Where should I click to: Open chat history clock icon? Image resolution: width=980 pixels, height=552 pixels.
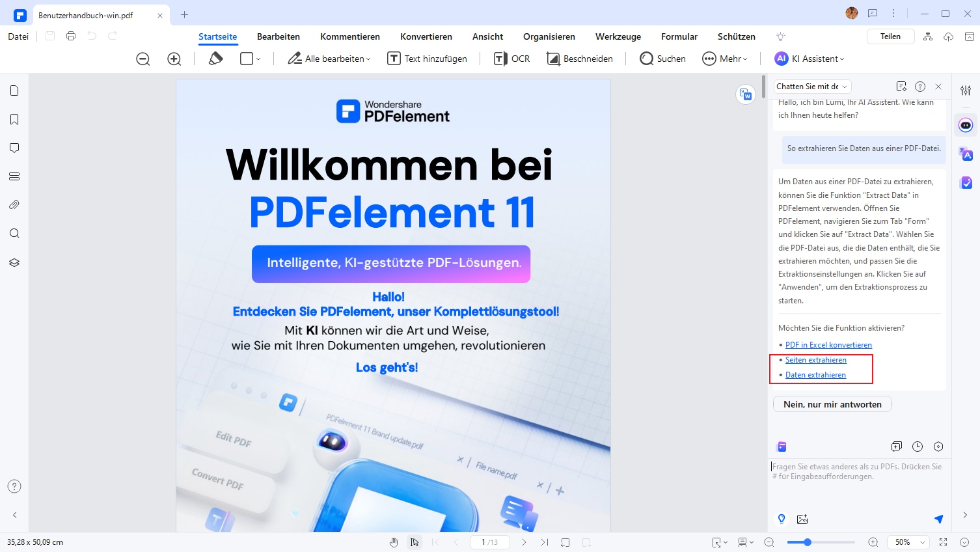(918, 447)
